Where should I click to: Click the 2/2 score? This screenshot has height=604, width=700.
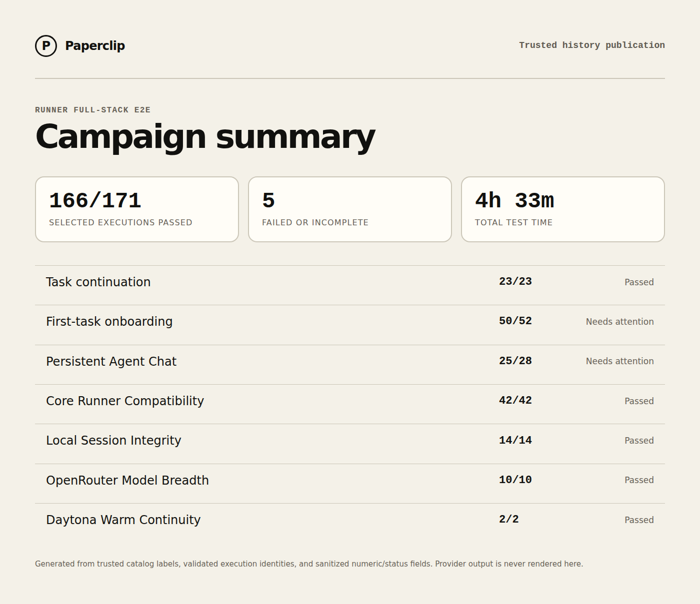pyautogui.click(x=509, y=519)
